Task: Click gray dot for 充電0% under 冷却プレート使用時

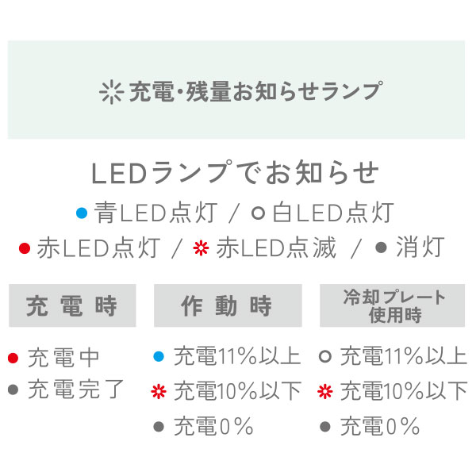Action: coord(324,427)
